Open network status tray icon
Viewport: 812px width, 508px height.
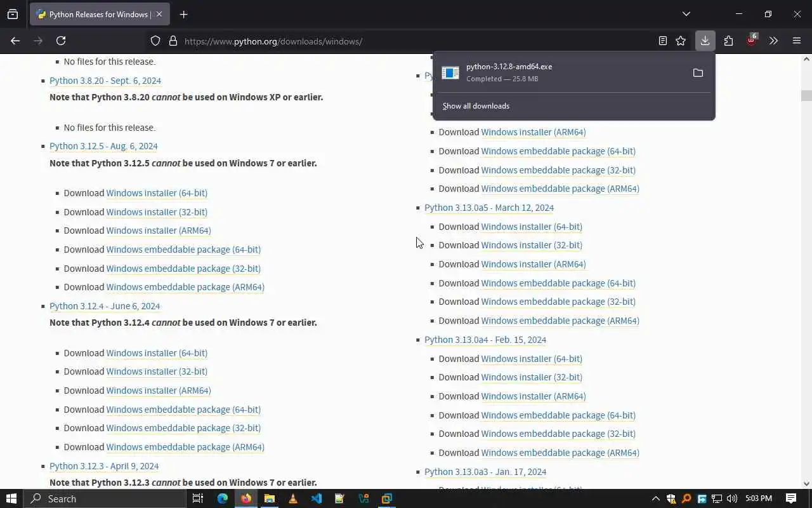click(x=717, y=498)
